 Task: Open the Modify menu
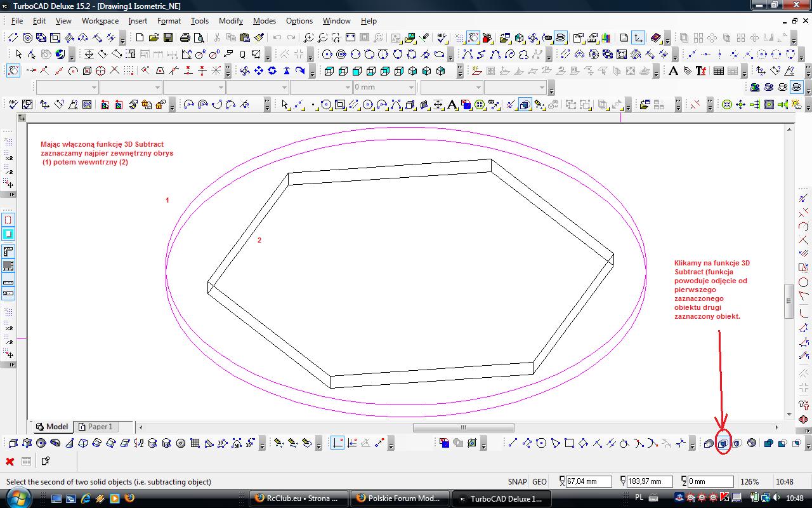230,21
